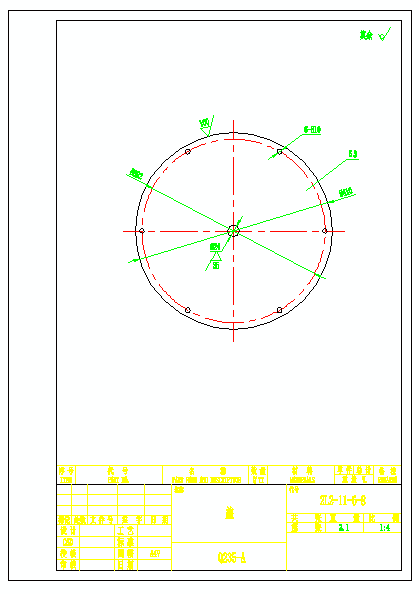Select the surface finish symbol at top right
419x594 pixels.
coord(385,35)
